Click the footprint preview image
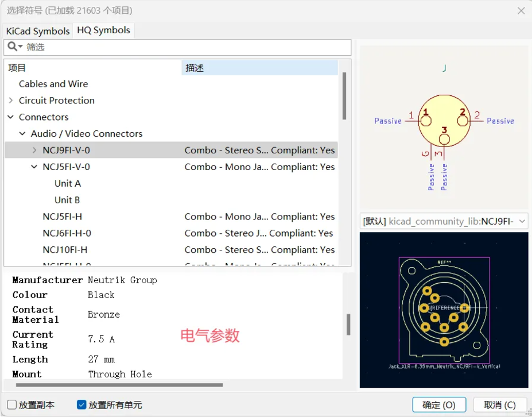This screenshot has width=532, height=417. [444, 310]
